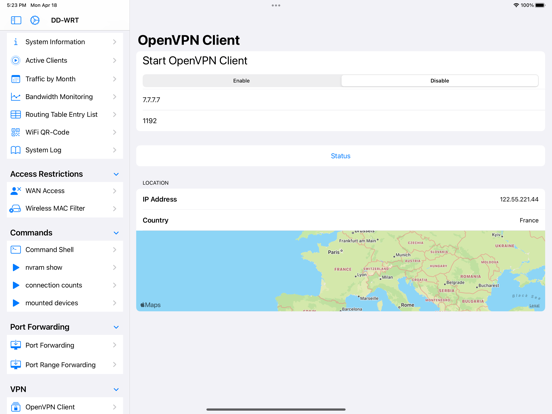552x414 pixels.
Task: Toggle the sidebar panel icon
Action: (16, 20)
